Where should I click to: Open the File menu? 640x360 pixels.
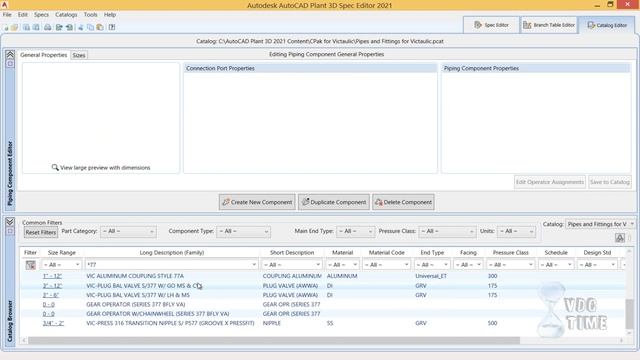[7, 14]
